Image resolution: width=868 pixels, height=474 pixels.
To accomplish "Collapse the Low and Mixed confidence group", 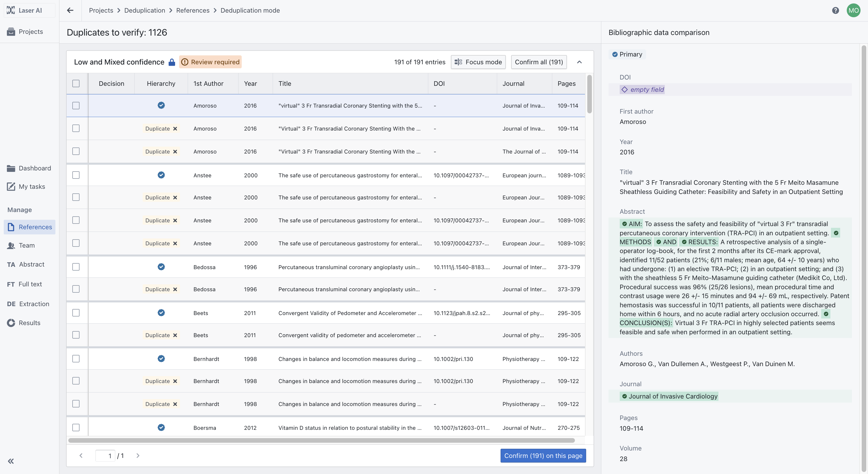I will pyautogui.click(x=579, y=62).
